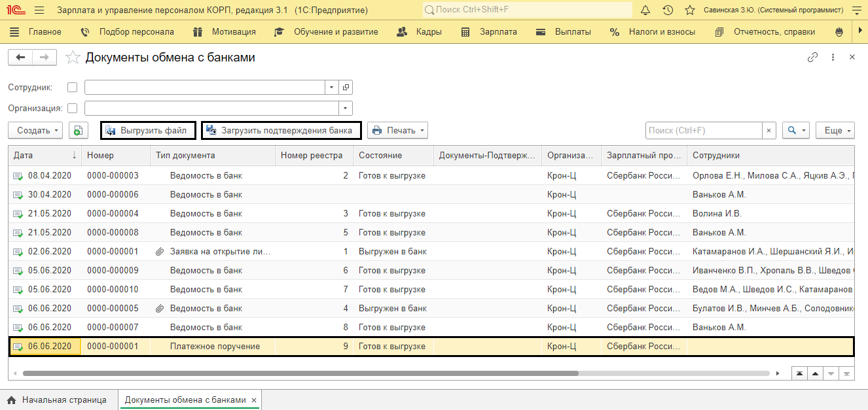Viewport: 868px width, 410px height.
Task: Click the Выгрузить файл button
Action: point(148,130)
